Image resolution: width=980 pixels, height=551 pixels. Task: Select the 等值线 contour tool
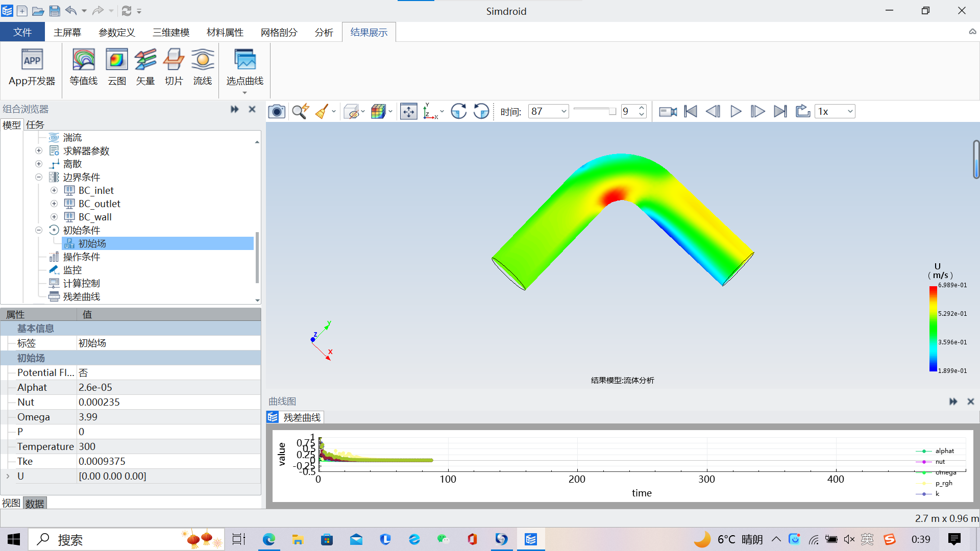(x=84, y=67)
